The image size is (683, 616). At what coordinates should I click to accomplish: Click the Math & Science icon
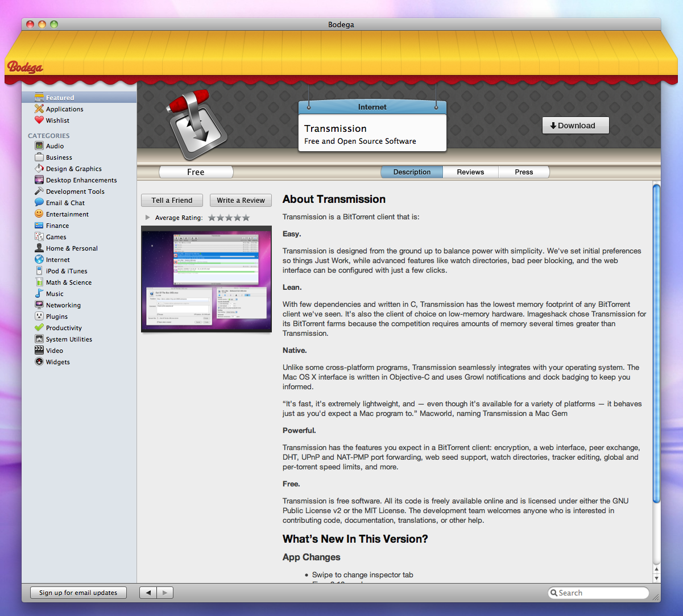[x=39, y=282]
